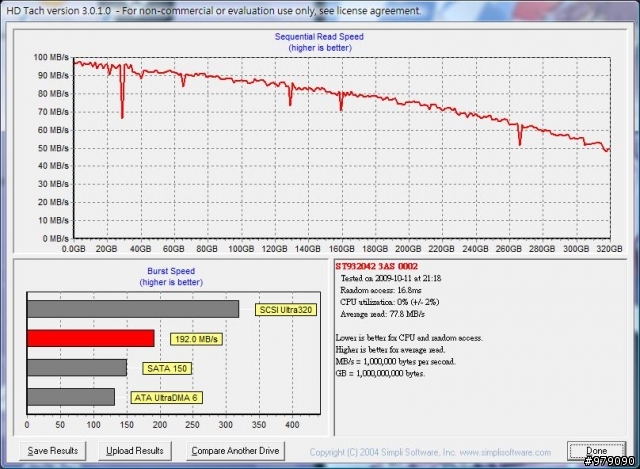Click the 'Random access: 16.8ms' line
This screenshot has width=640, height=469.
(381, 290)
